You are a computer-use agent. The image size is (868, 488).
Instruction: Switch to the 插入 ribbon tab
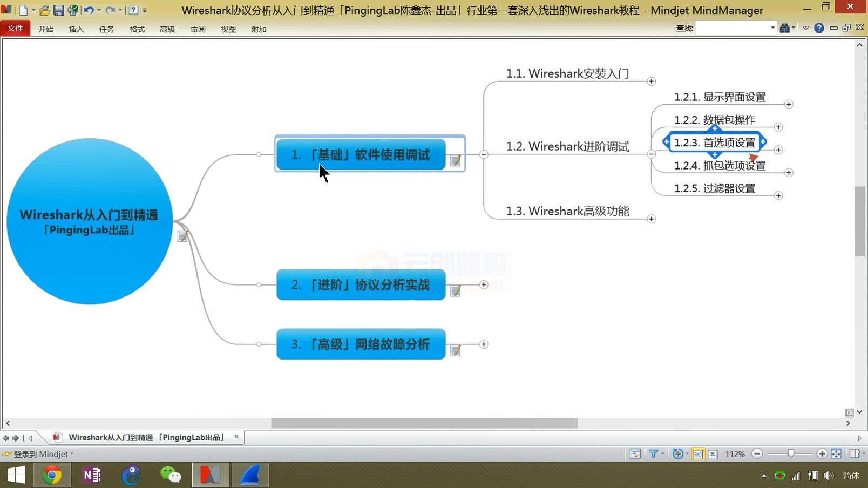pyautogui.click(x=76, y=29)
